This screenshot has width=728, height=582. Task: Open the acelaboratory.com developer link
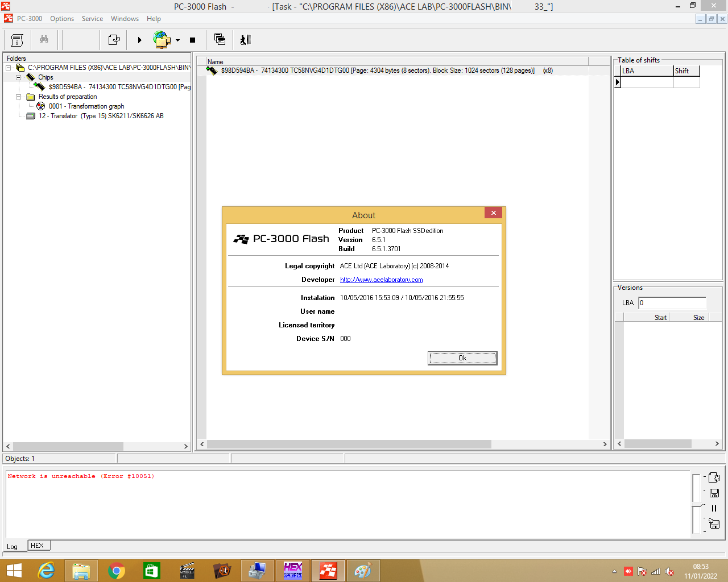[381, 280]
